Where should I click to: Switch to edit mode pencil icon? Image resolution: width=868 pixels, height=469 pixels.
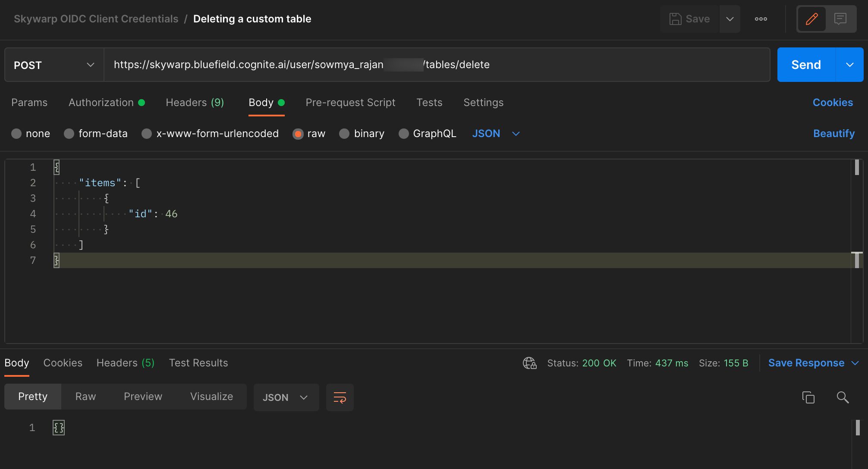[x=811, y=19]
